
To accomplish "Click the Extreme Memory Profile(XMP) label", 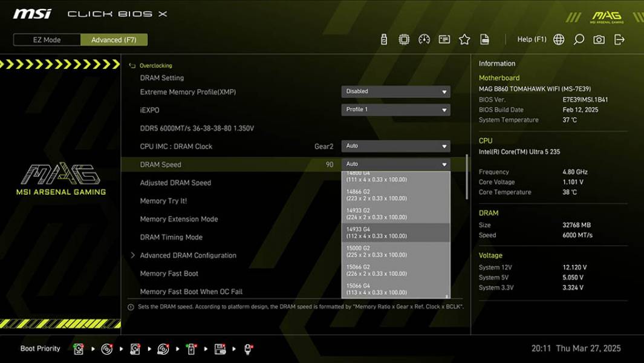I will [187, 92].
